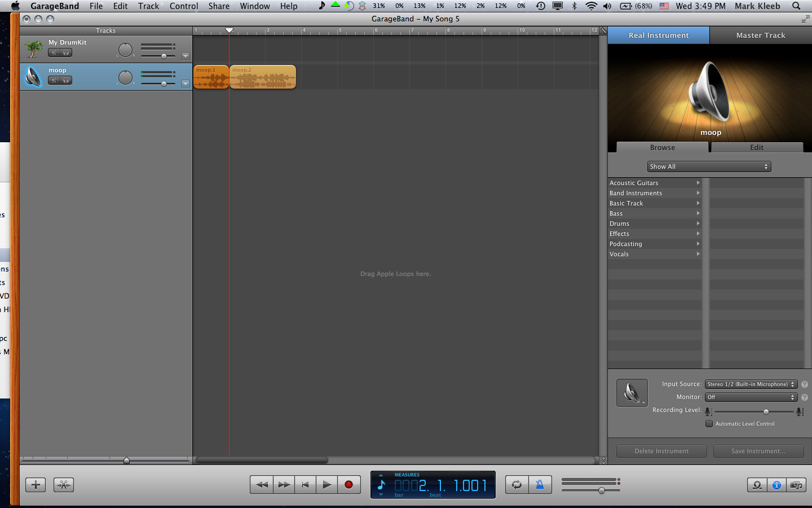The image size is (812, 508).
Task: Adjust the Recording Level slider
Action: coord(766,411)
